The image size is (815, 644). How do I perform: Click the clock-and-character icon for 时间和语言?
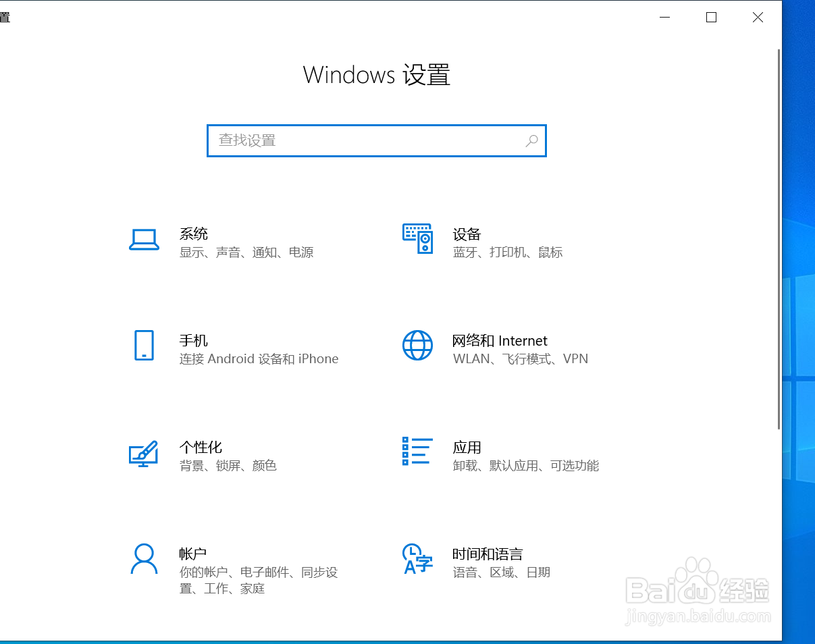pos(417,560)
